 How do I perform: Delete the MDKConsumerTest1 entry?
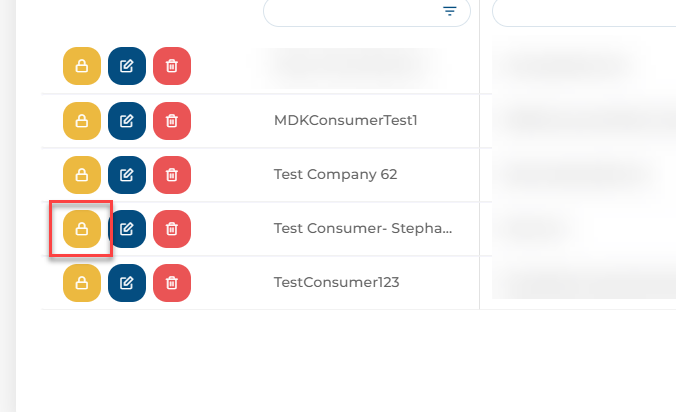(x=172, y=121)
